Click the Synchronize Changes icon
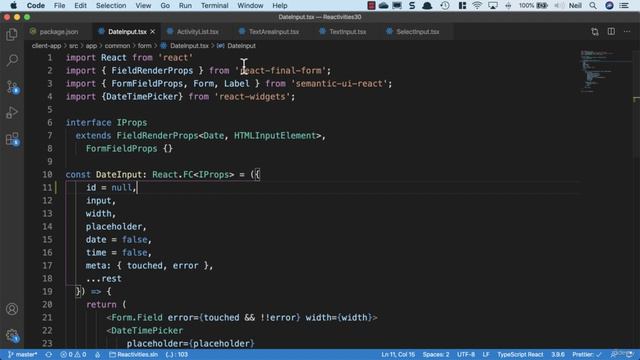The height and width of the screenshot is (360, 640). pos(49,354)
